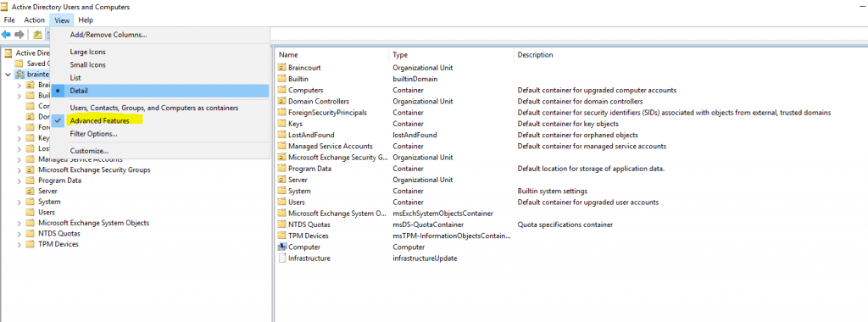Click the Saved Queries folder icon in the tree
This screenshot has height=322, width=868.
(x=19, y=64)
